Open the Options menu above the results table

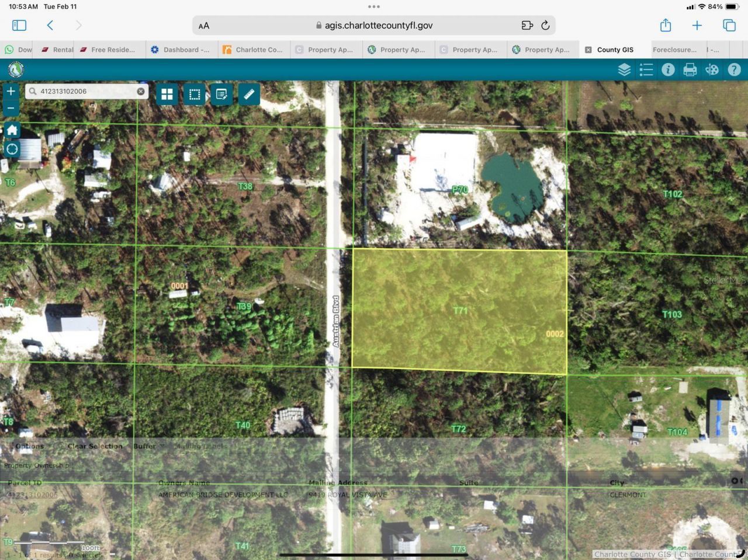[29, 446]
